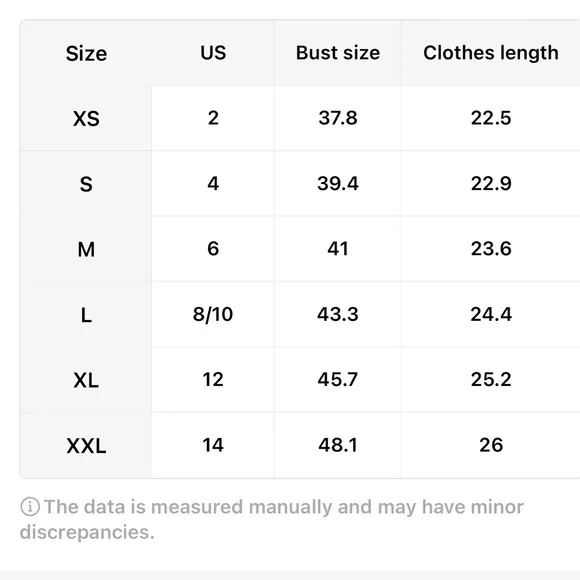The height and width of the screenshot is (580, 580).
Task: Select the L size row label
Action: pos(86,315)
